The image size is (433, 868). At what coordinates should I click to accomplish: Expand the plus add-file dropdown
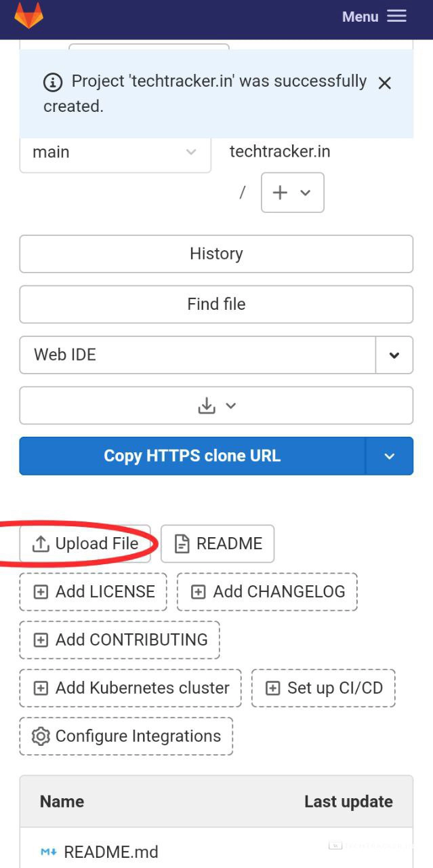coord(292,193)
